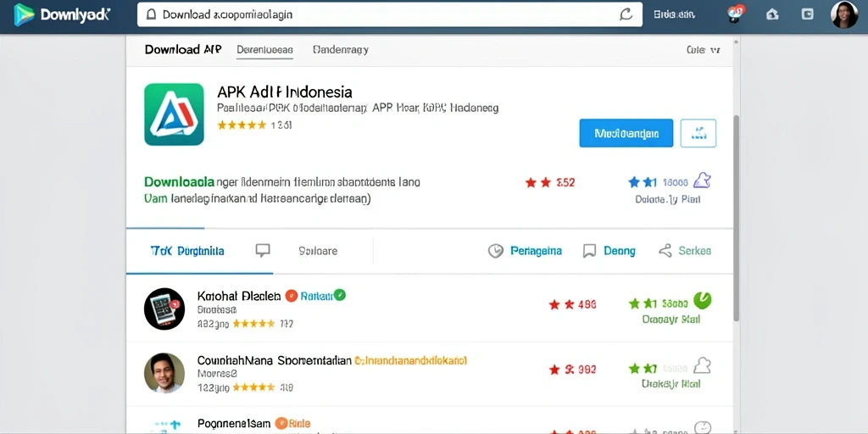Open the 'Kotohal Dlacleb' list entry title
The width and height of the screenshot is (868, 434).
(x=239, y=296)
